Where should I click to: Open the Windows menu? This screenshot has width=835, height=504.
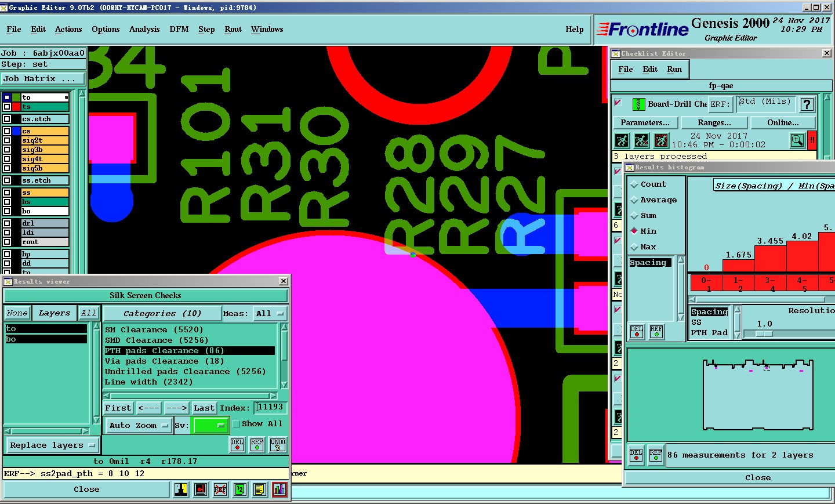267,30
